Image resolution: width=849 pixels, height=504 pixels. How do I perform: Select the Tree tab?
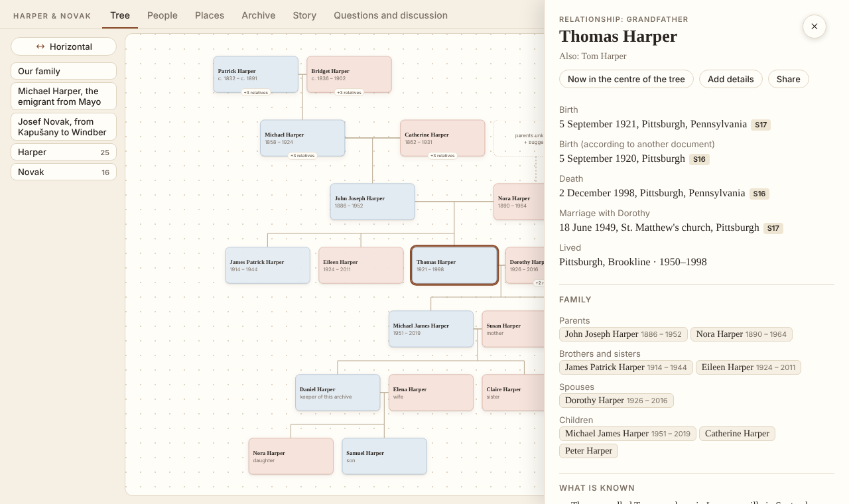pos(120,15)
